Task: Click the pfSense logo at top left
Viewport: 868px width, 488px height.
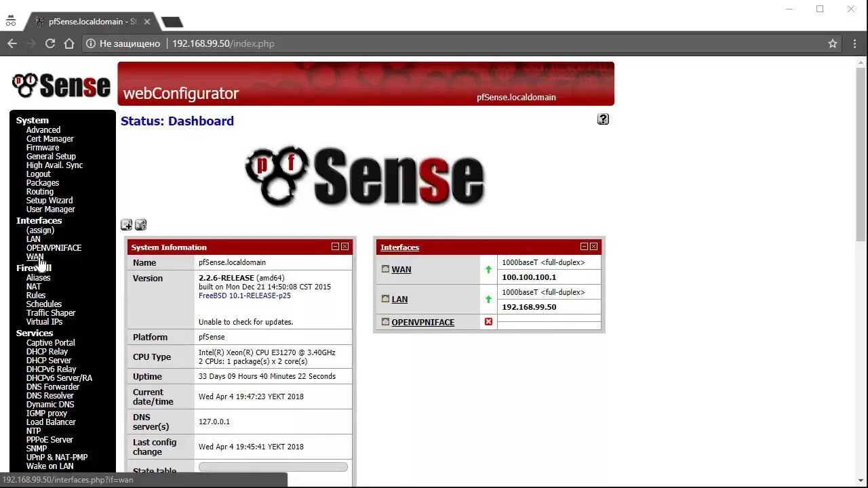Action: tap(61, 85)
